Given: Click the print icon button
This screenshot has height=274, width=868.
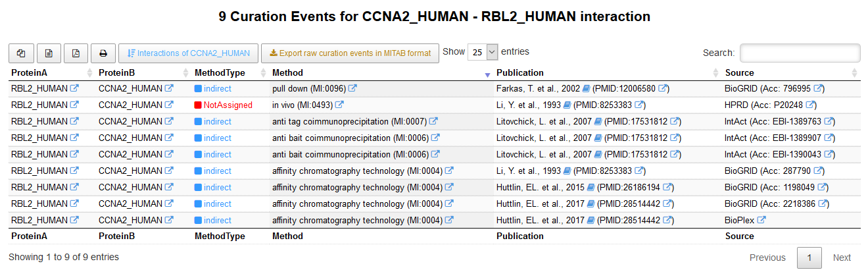Looking at the screenshot, I should [x=103, y=53].
